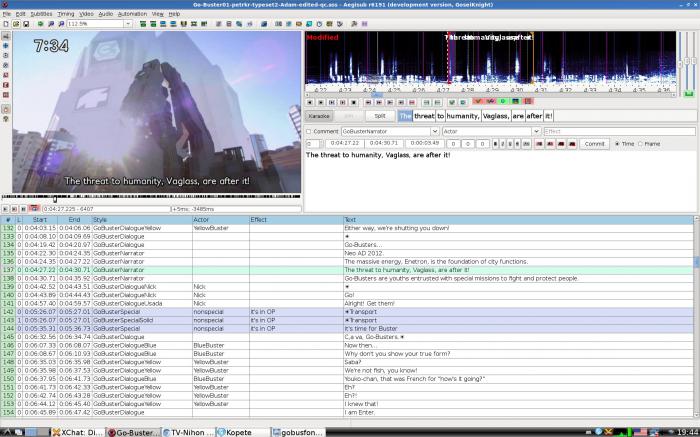Toggle Bold formatting button
Screen dimensions: 700x437
point(495,144)
